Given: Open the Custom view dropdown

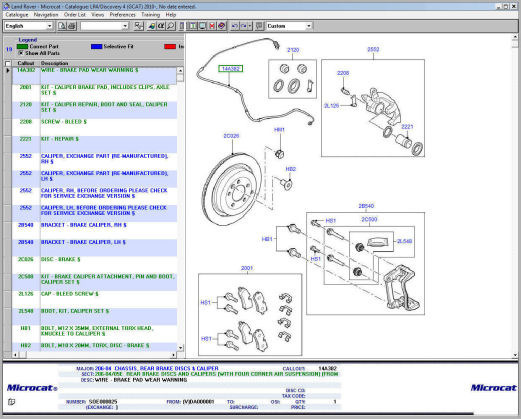Looking at the screenshot, I should coord(309,26).
